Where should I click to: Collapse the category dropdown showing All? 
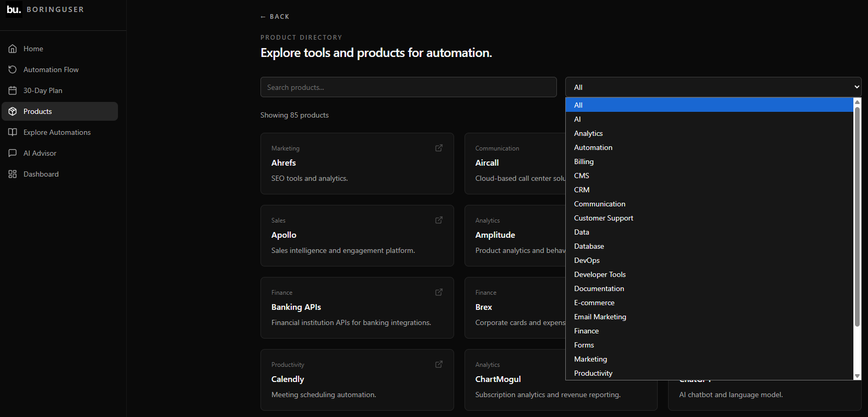[x=714, y=87]
